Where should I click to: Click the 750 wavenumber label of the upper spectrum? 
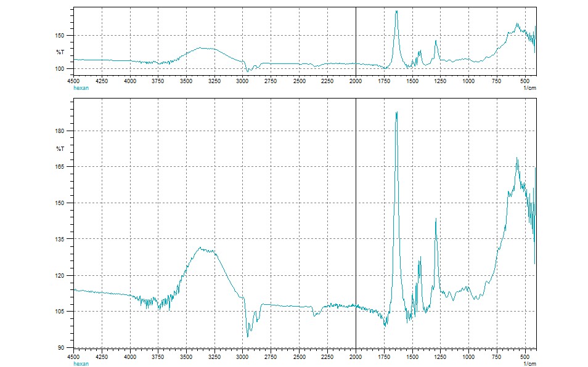pyautogui.click(x=497, y=81)
